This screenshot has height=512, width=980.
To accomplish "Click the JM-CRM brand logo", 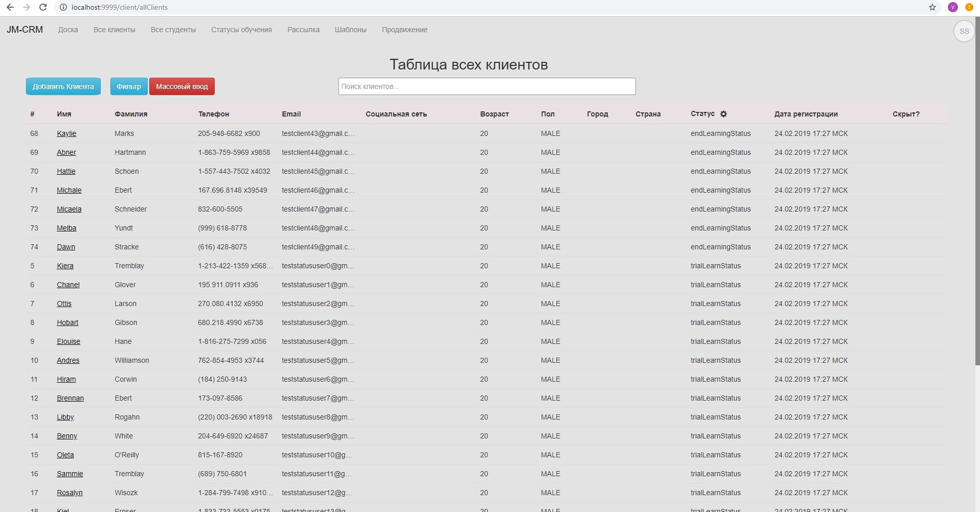I will [x=25, y=30].
